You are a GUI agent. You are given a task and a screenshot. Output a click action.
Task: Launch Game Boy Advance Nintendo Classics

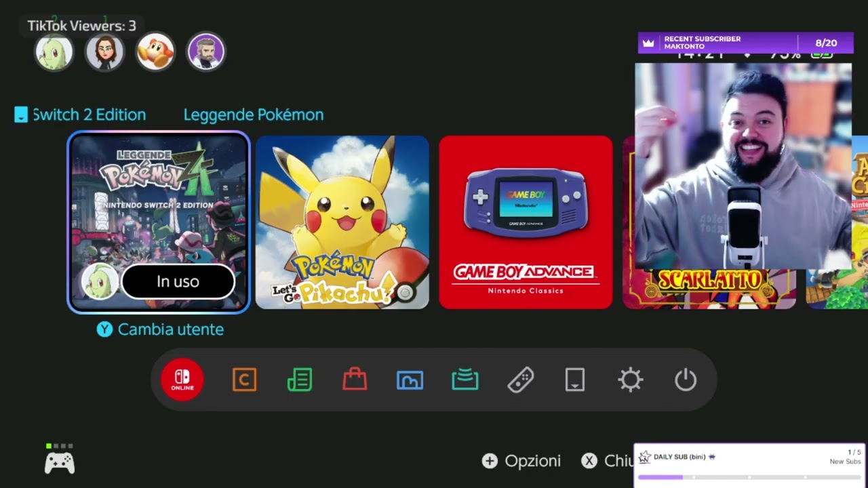click(x=526, y=222)
